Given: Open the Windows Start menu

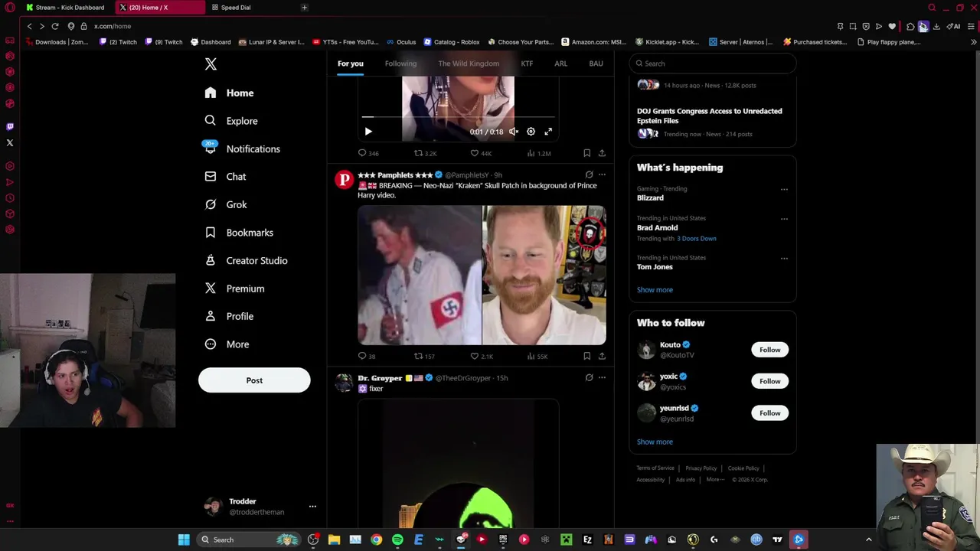Looking at the screenshot, I should point(184,540).
